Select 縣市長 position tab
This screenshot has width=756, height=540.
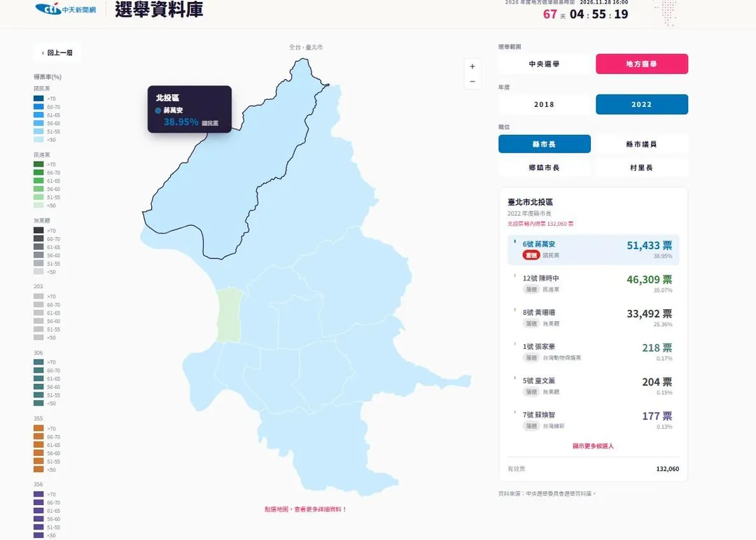point(545,144)
